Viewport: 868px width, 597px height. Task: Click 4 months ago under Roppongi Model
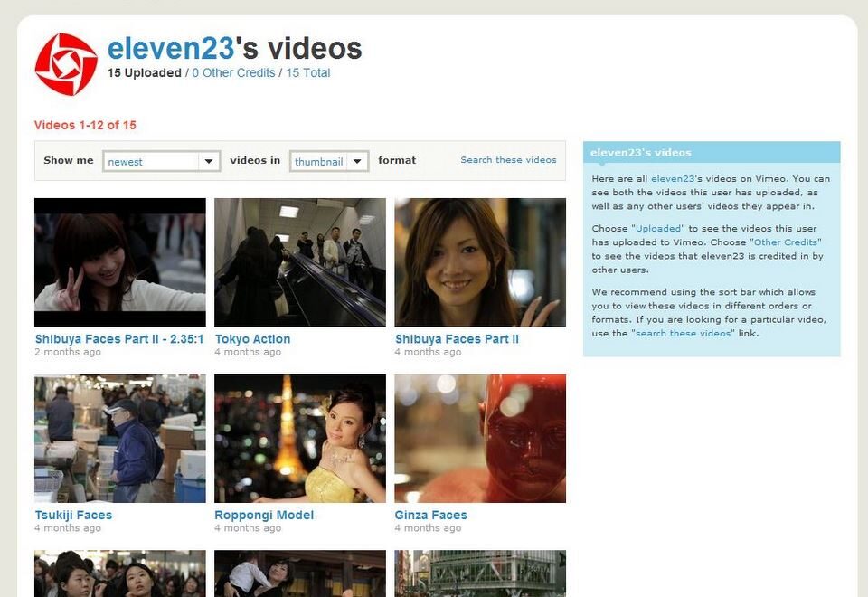pos(248,528)
